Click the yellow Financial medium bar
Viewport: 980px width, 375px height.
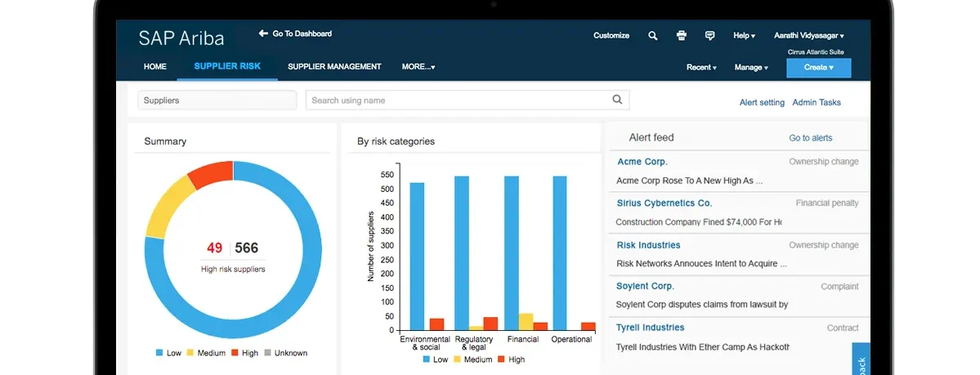tap(526, 322)
